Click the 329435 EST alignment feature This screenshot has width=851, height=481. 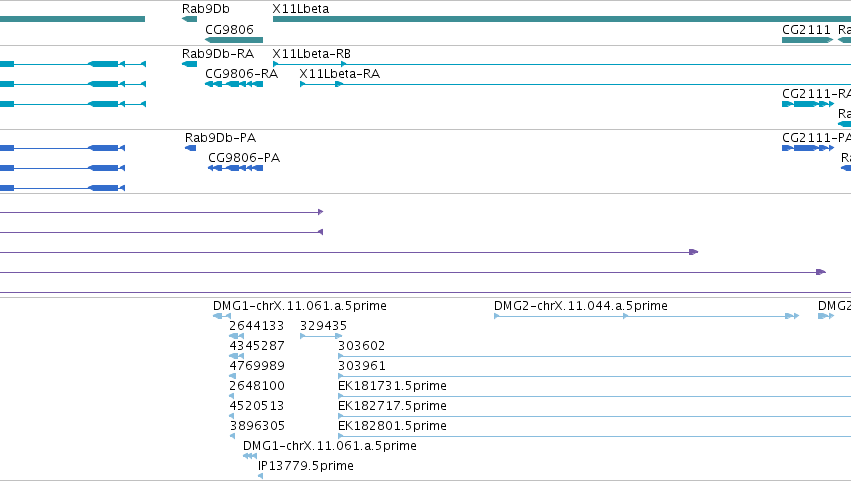point(321,336)
